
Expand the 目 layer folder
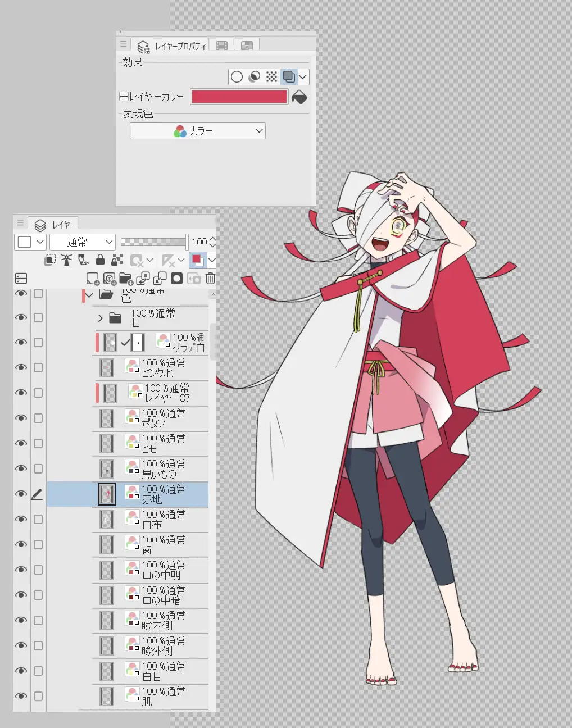[x=101, y=318]
